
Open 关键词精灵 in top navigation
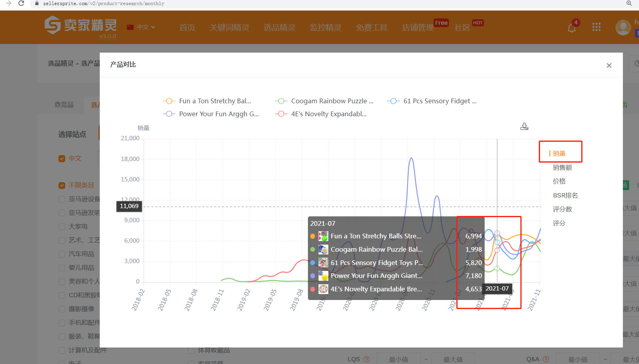click(229, 27)
